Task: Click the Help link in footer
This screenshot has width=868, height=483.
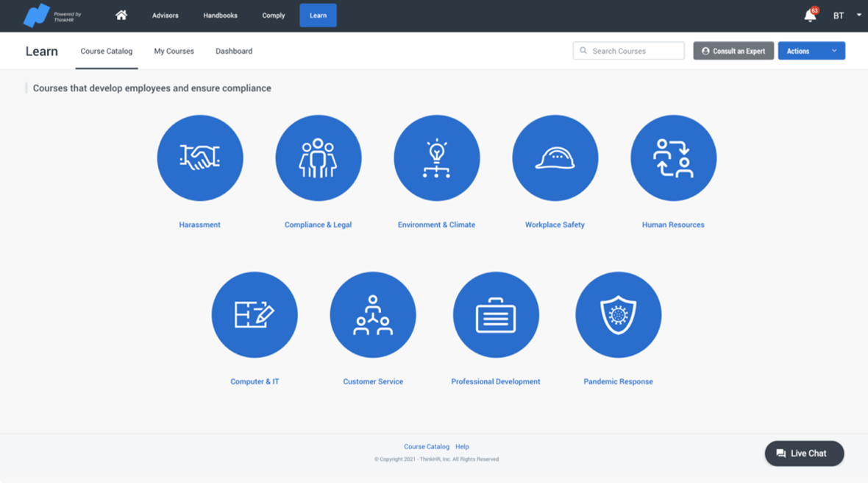Action: pos(462,447)
